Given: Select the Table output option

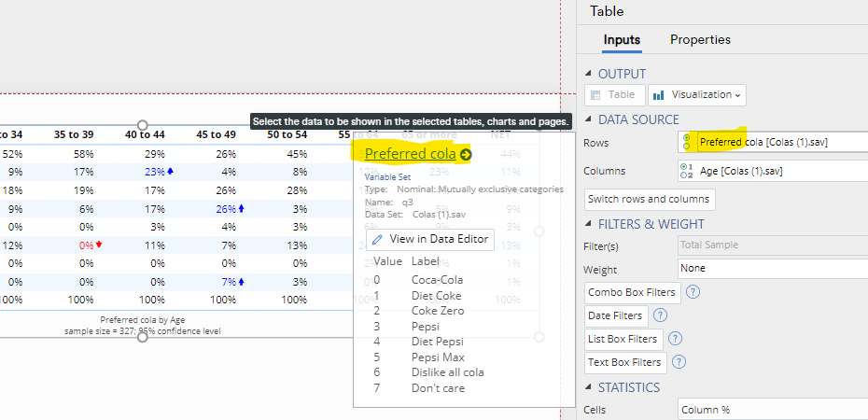Looking at the screenshot, I should (x=614, y=94).
